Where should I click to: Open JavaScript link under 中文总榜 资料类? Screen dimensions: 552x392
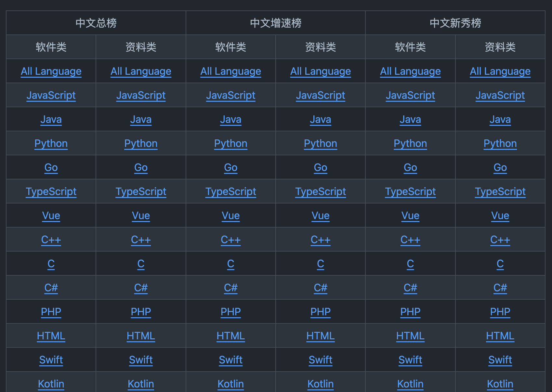(x=141, y=95)
